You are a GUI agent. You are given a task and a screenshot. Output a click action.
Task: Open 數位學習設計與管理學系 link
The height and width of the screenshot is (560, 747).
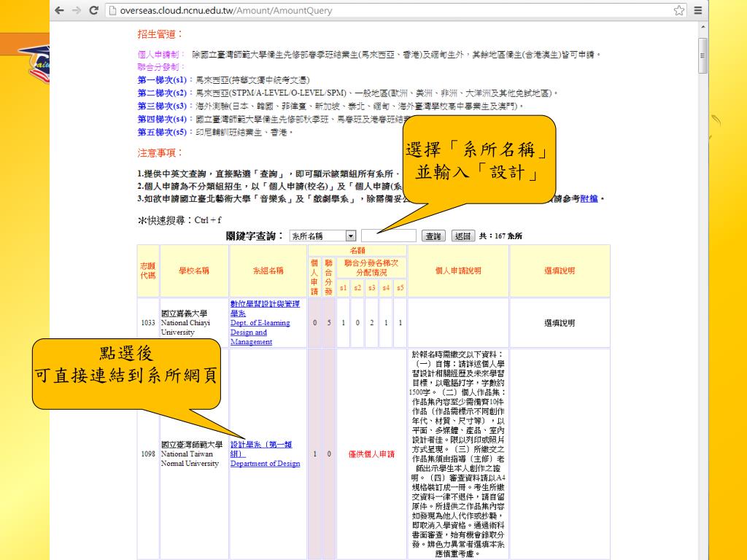265,308
